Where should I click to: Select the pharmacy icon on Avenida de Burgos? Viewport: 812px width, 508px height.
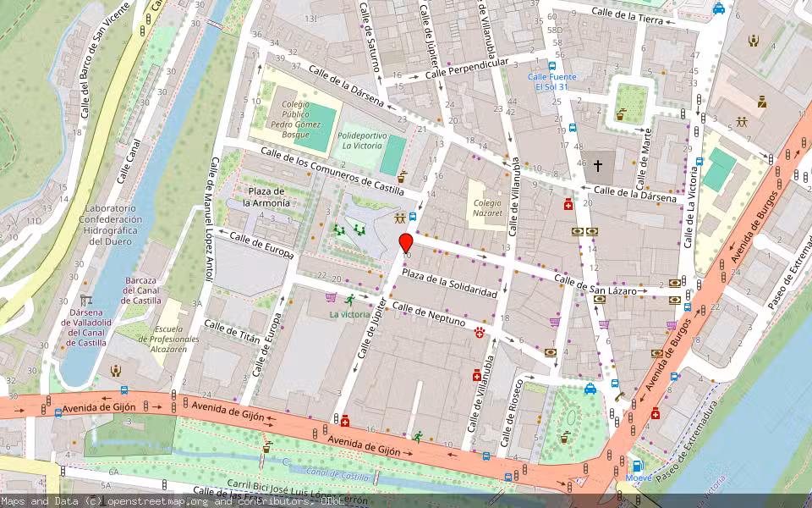pyautogui.click(x=655, y=413)
